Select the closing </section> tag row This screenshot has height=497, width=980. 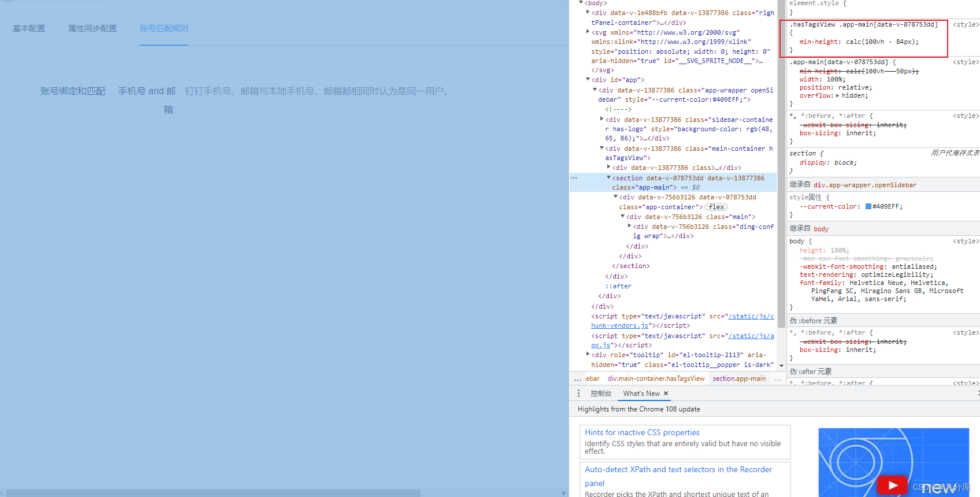tap(631, 266)
